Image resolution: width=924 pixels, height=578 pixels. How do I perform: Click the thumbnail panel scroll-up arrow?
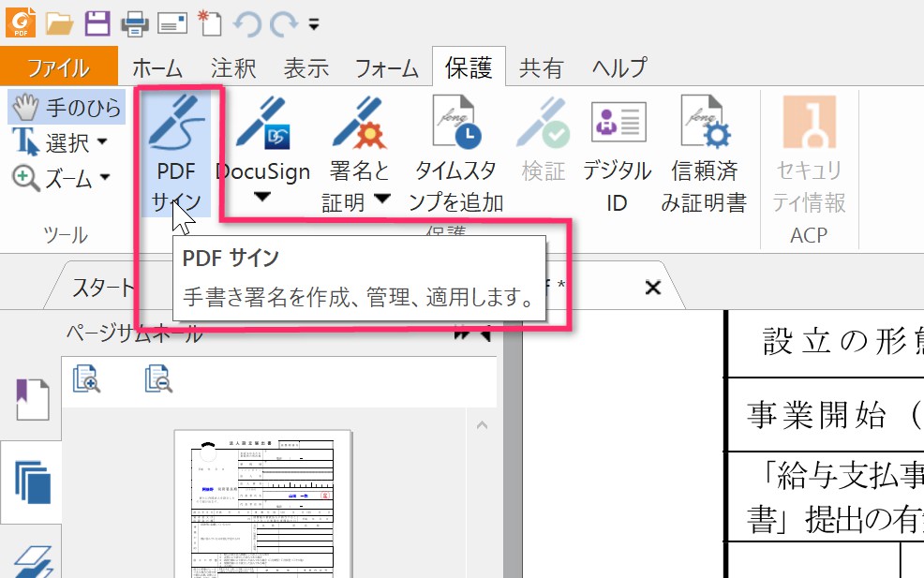pos(482,425)
